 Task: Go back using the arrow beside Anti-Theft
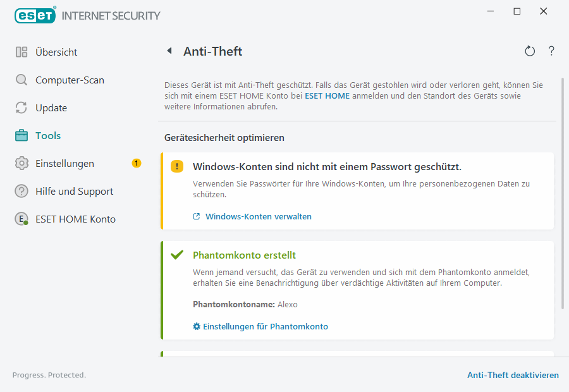click(169, 51)
